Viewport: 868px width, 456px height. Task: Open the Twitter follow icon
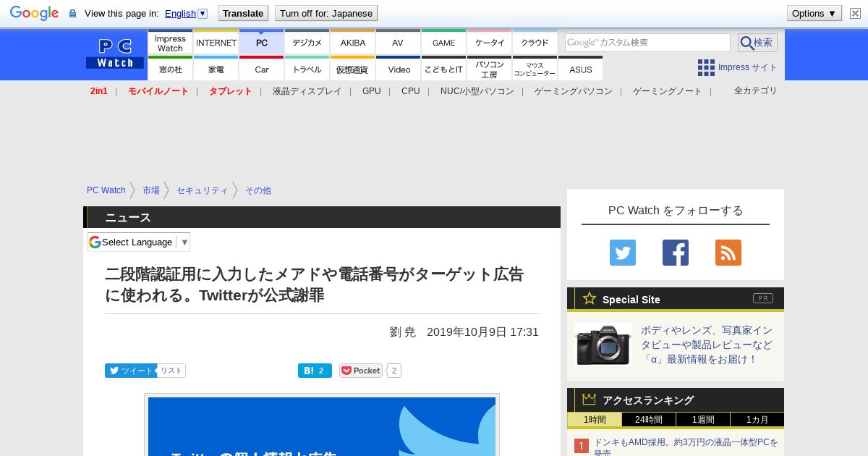(623, 253)
